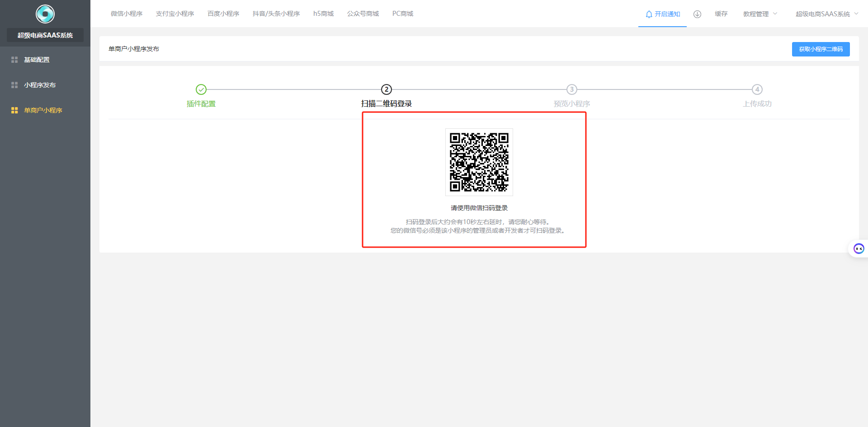Expand the 教程管理 dropdown

click(x=760, y=14)
